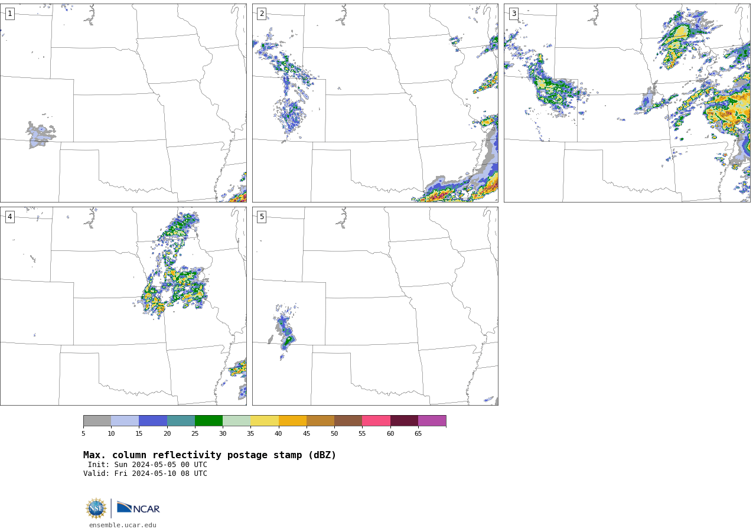The height and width of the screenshot is (532, 756).
Task: Open ensemble member 1 postage stamp map
Action: coord(123,103)
